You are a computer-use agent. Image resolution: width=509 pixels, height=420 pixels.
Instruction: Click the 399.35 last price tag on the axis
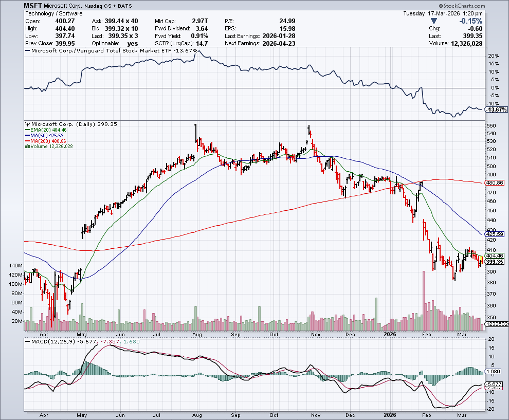pyautogui.click(x=496, y=262)
